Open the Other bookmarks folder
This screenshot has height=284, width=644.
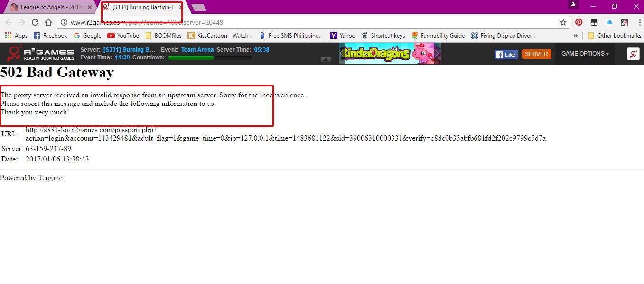(x=614, y=36)
